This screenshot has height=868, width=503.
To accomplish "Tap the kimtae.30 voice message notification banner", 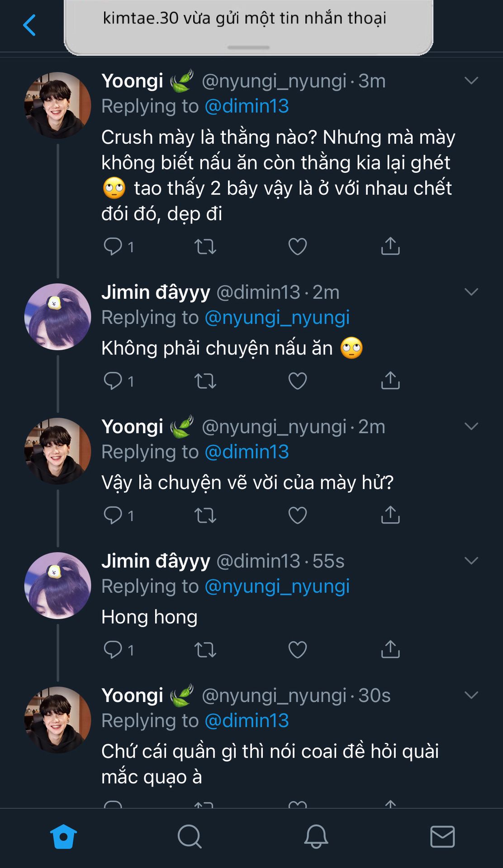I will pos(248,26).
